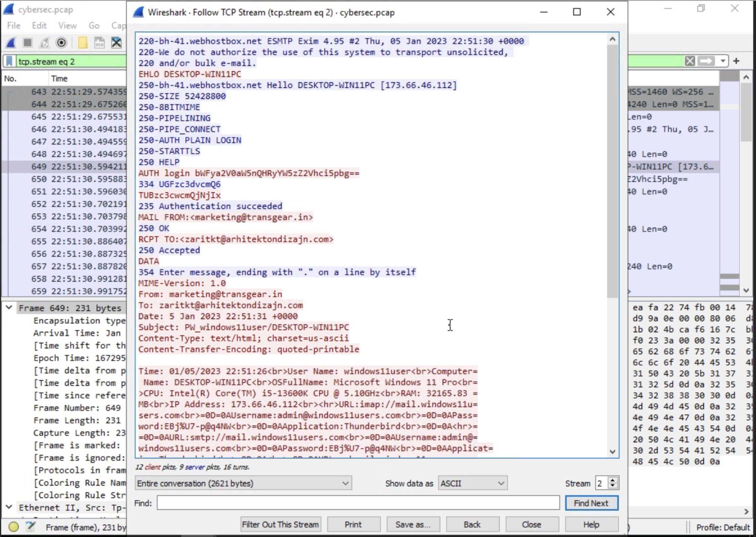The height and width of the screenshot is (537, 756).
Task: Click the Filter Out This Stream button
Action: tap(280, 524)
